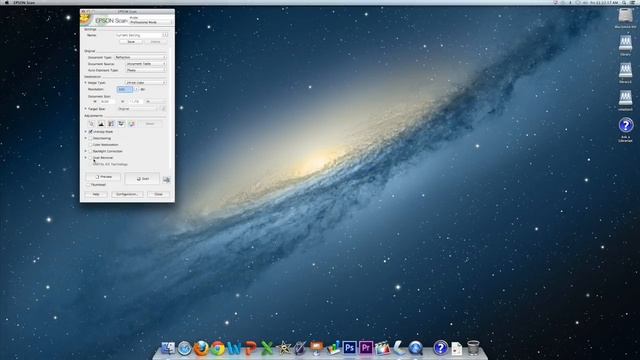Viewport: 640px width, 360px height.
Task: Enable the Backlight Correction checkbox
Action: [91, 151]
